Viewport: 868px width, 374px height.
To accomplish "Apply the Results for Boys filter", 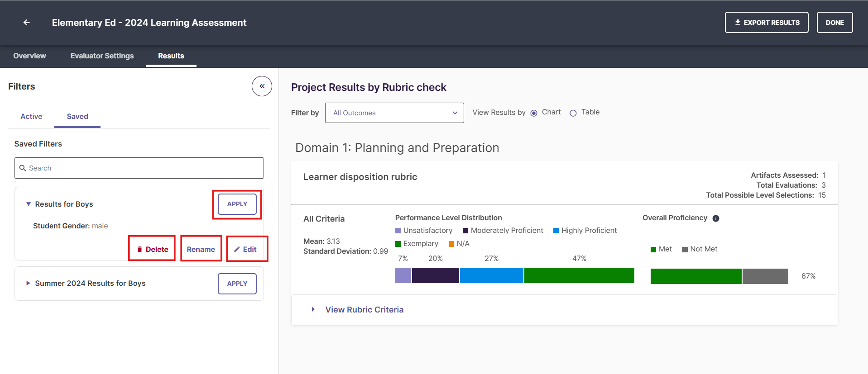I will [x=237, y=204].
